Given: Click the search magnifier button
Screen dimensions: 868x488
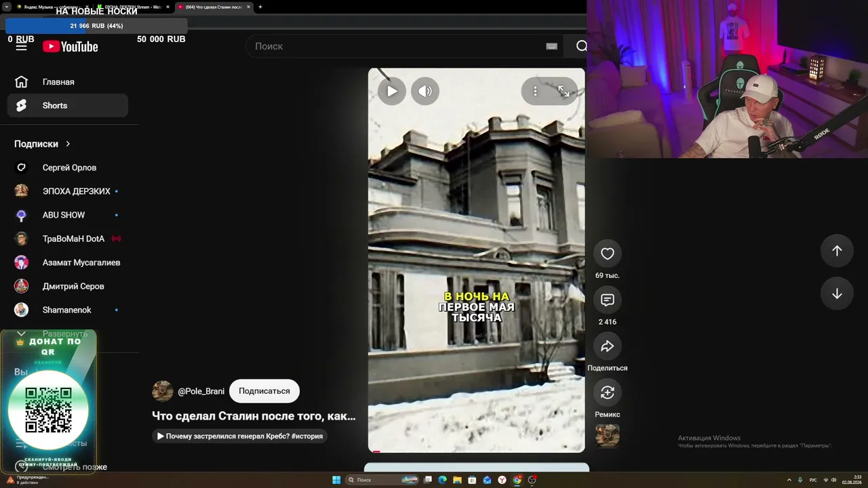Looking at the screenshot, I should pyautogui.click(x=581, y=46).
